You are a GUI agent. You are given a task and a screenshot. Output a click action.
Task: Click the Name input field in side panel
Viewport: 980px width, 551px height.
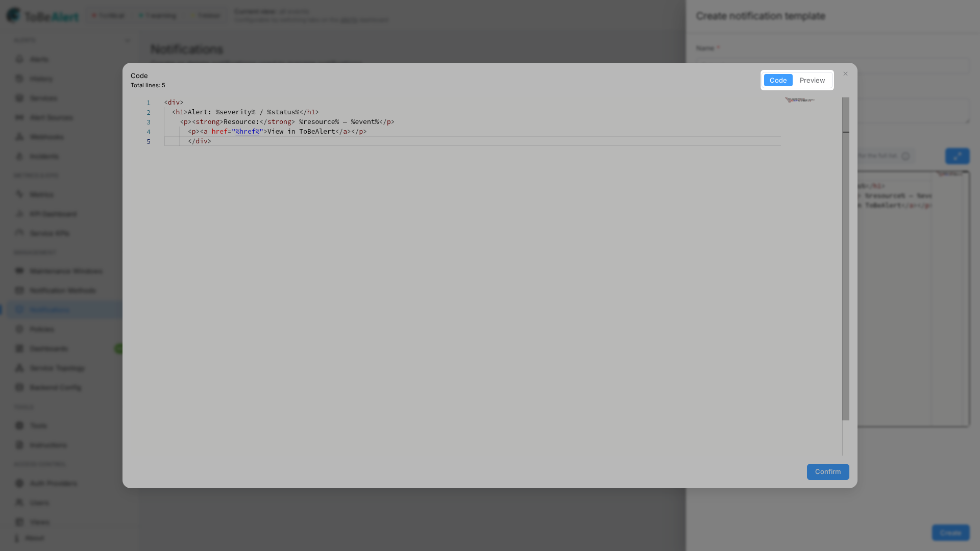[x=833, y=66]
